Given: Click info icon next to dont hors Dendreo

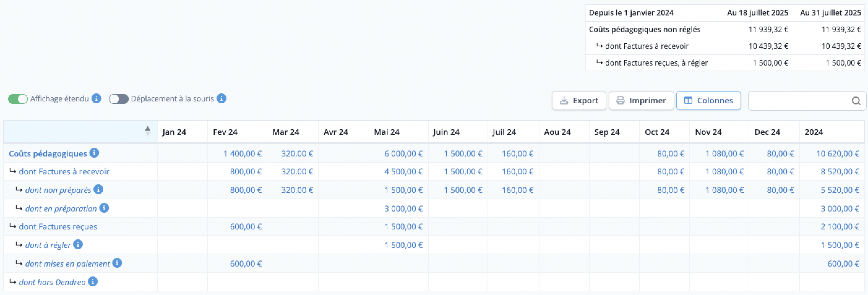Looking at the screenshot, I should tap(93, 281).
